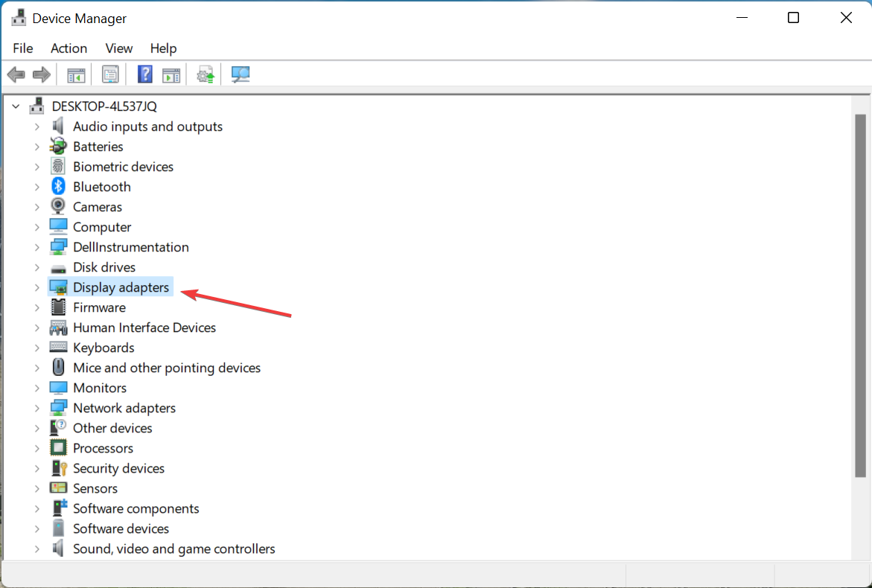The width and height of the screenshot is (872, 588).
Task: Expand the Sound, video and game controllers chevron
Action: click(x=36, y=549)
